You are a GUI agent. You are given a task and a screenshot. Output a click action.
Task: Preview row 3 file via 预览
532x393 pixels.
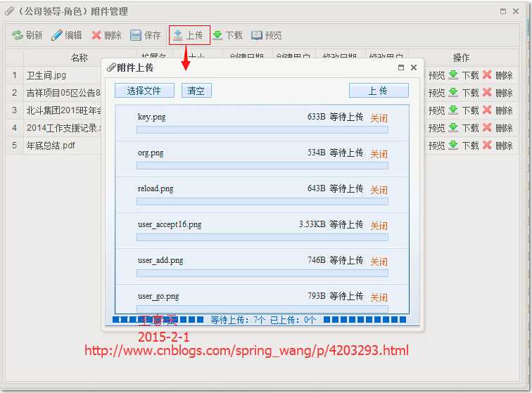pyautogui.click(x=437, y=110)
